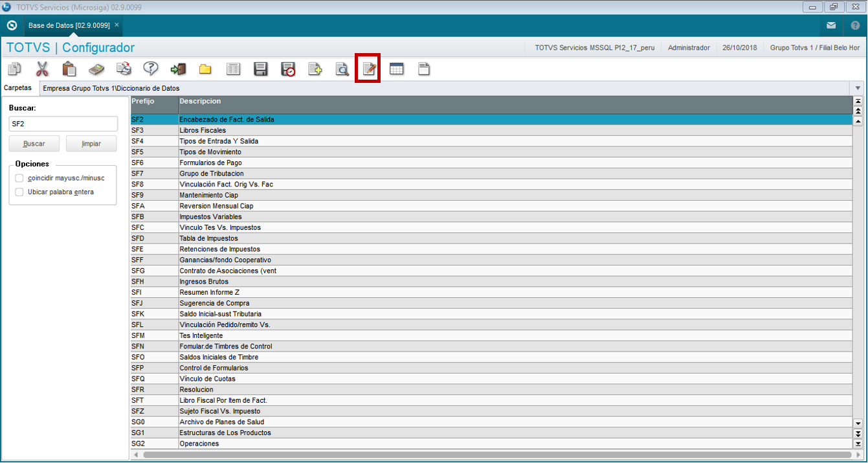Select the SFE Retenciones de Impuestos row
This screenshot has width=868, height=463.
click(491, 249)
